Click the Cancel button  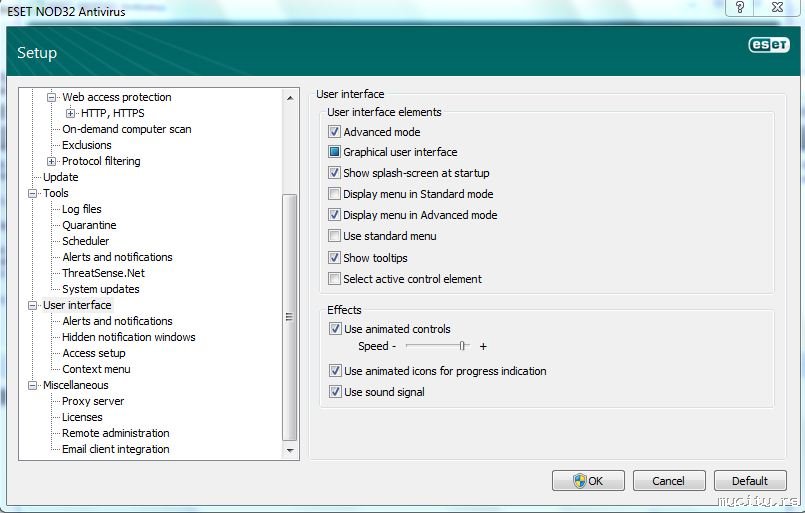669,481
